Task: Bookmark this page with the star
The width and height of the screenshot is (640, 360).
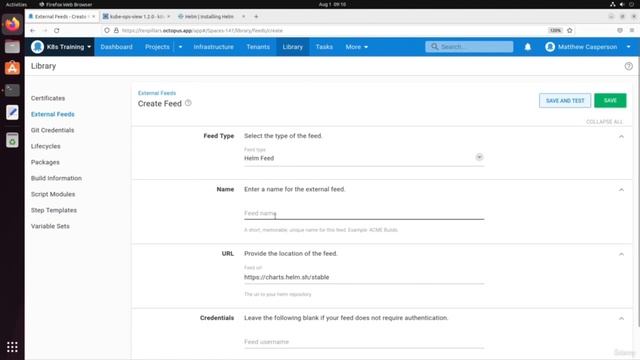Action: point(570,31)
